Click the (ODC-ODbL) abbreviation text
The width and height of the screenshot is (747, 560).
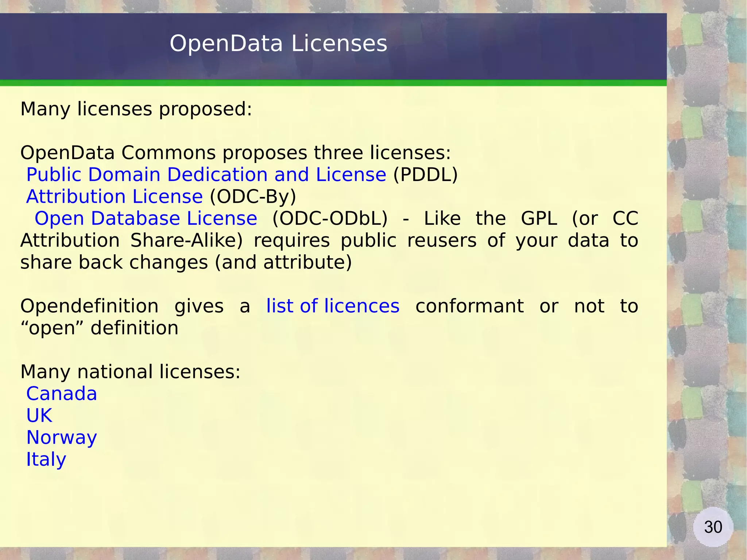point(330,219)
